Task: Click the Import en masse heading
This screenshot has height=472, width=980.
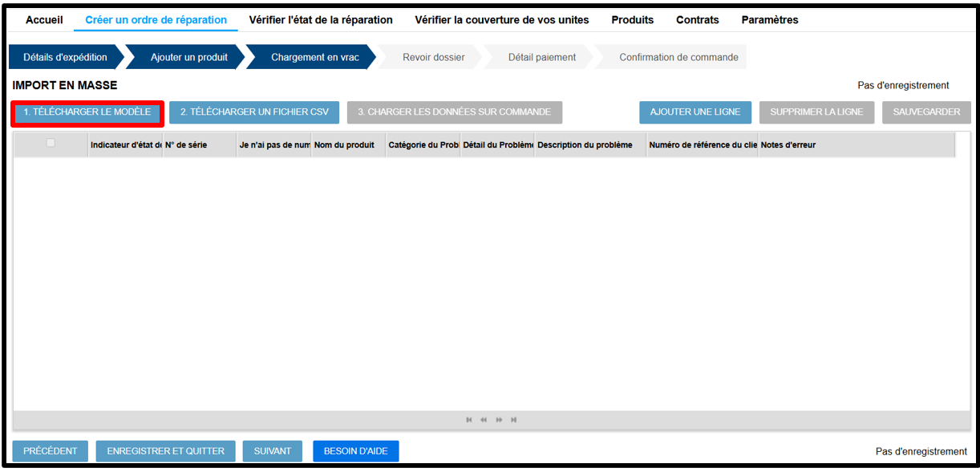Action: [65, 85]
